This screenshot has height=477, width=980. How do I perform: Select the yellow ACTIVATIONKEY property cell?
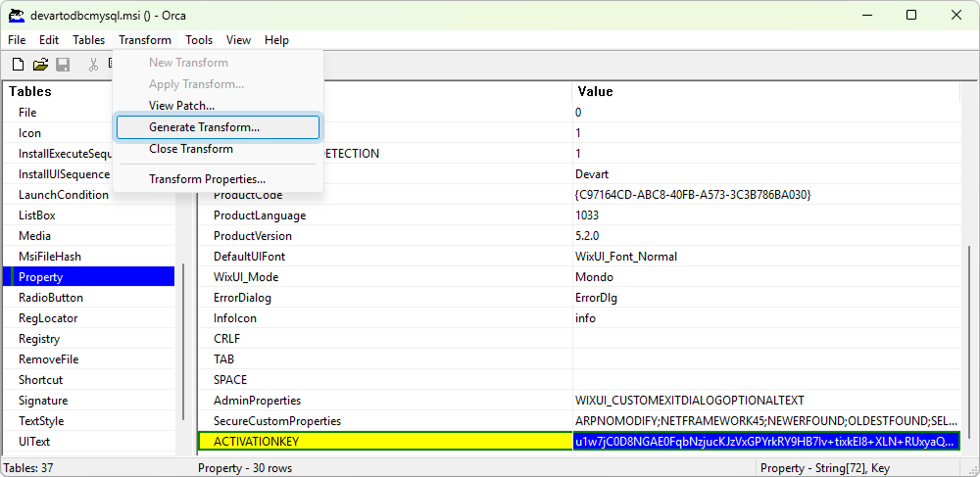(x=385, y=442)
